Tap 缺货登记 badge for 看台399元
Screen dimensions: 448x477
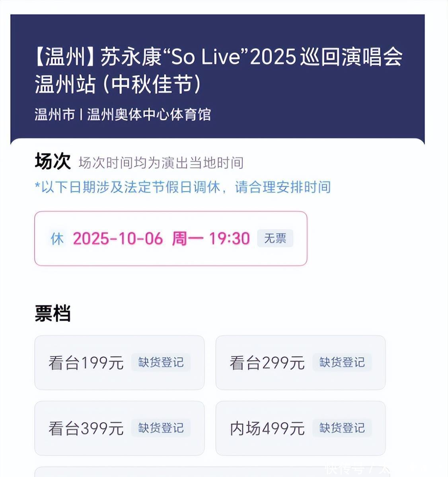tap(161, 428)
